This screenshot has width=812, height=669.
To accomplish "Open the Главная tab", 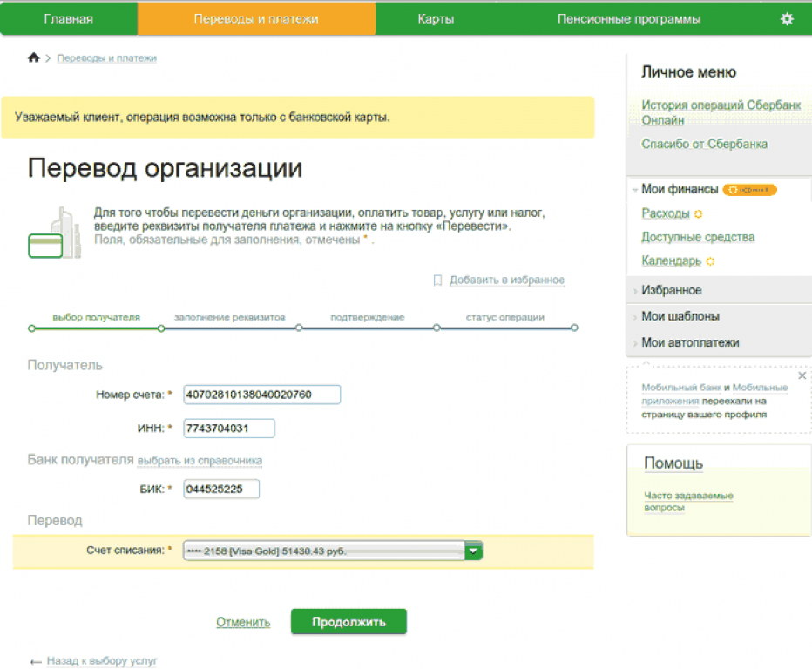I will tap(68, 18).
